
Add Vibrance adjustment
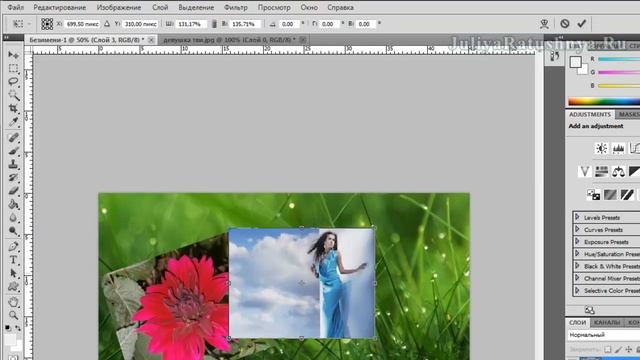pos(584,171)
